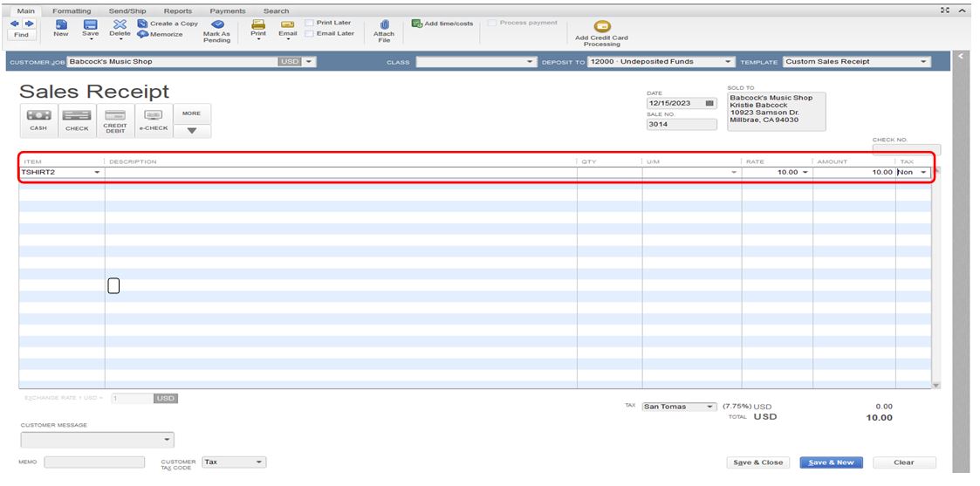
Task: Click the Sale No. field
Action: (682, 124)
